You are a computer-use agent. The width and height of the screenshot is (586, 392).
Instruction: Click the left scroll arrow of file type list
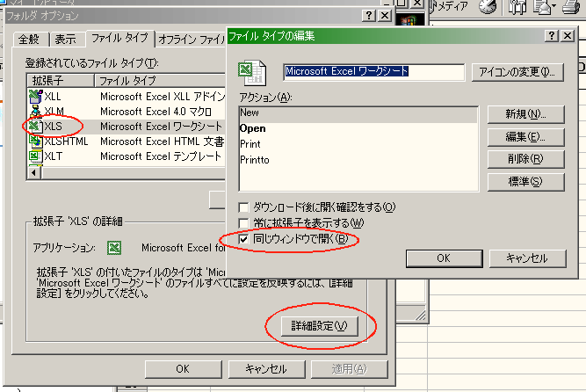pos(34,173)
